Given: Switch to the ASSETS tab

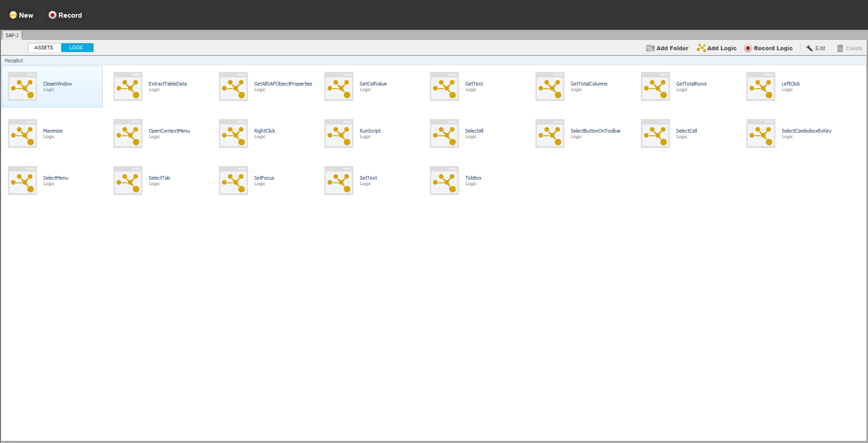Looking at the screenshot, I should click(44, 48).
